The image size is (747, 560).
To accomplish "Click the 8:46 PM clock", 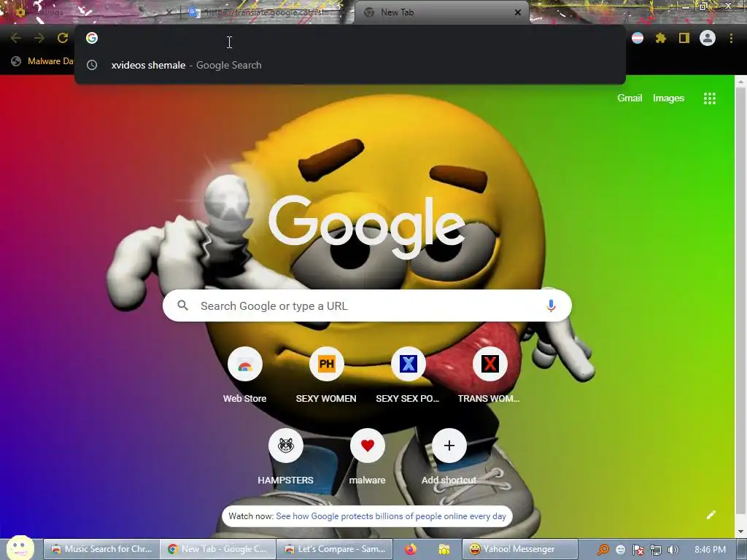I will 710,550.
